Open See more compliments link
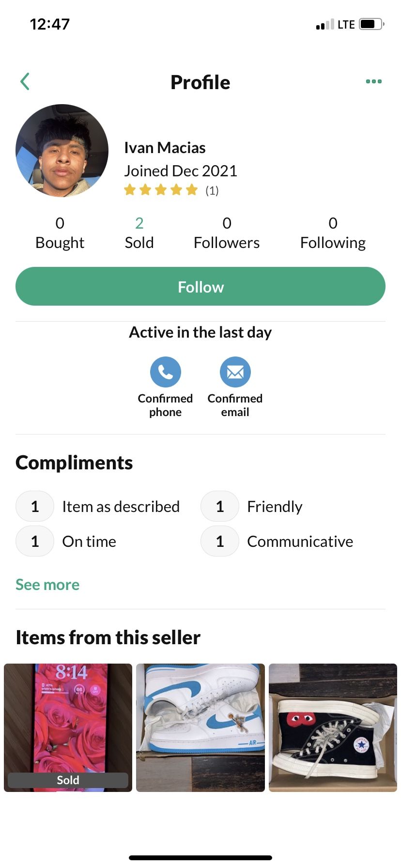Viewport: 401px width, 868px height. click(x=47, y=585)
